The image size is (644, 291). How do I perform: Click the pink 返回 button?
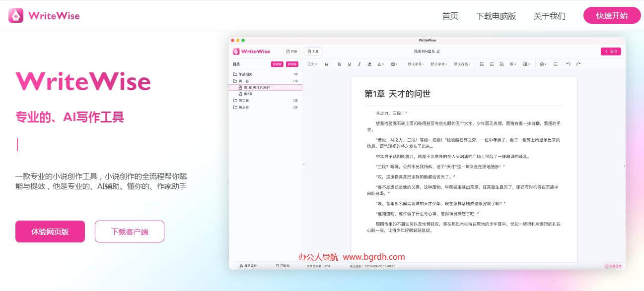[x=611, y=51]
